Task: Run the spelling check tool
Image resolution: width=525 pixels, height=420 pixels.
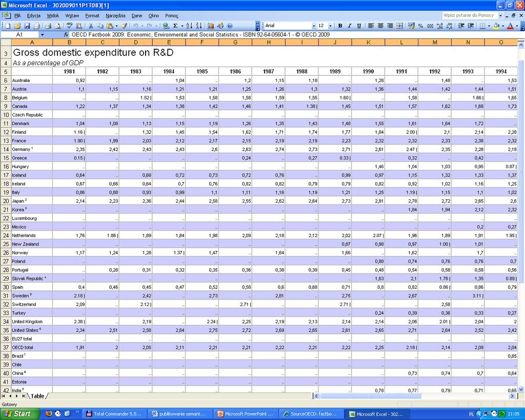Action: 69,26
